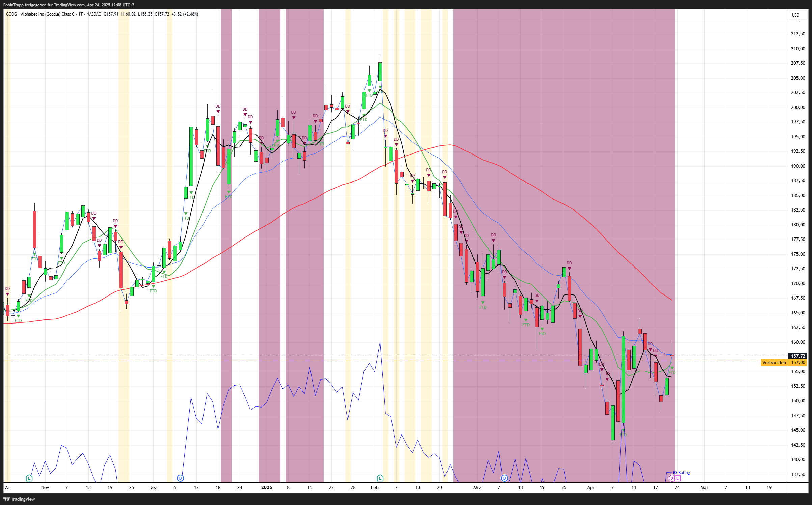Click the NASDAQ exchange text in legend
Image resolution: width=812 pixels, height=505 pixels.
[x=94, y=14]
